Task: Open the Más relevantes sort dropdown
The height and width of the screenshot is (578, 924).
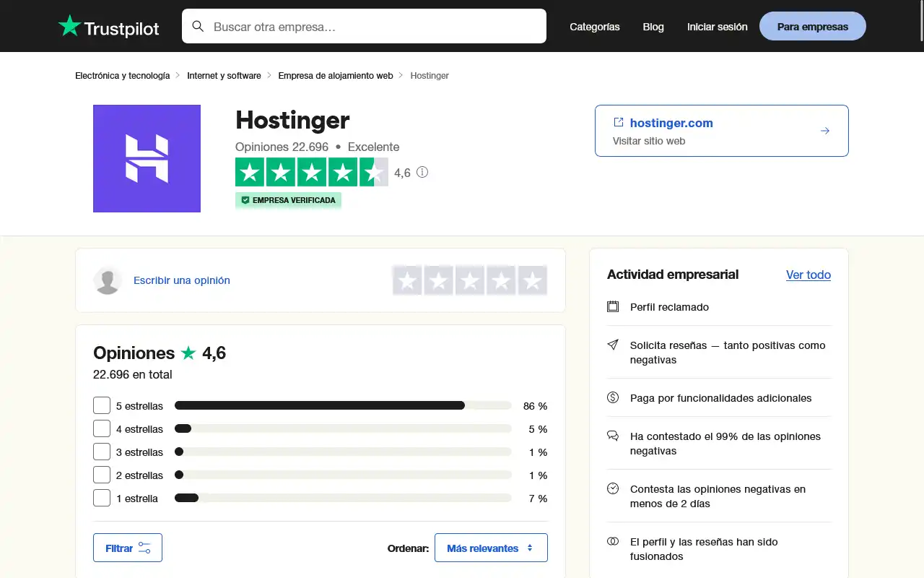Action: click(491, 548)
